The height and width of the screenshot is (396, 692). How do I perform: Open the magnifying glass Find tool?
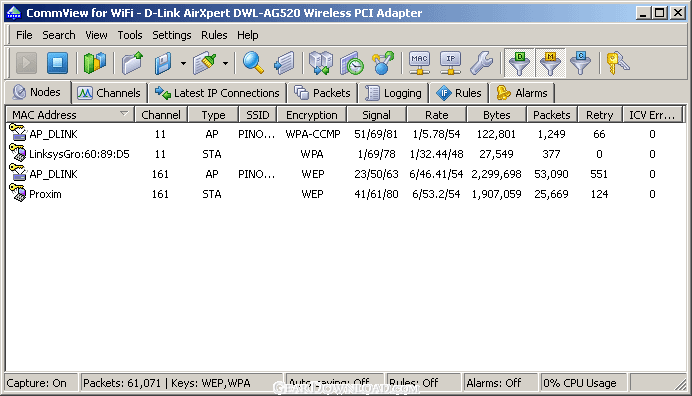click(253, 63)
